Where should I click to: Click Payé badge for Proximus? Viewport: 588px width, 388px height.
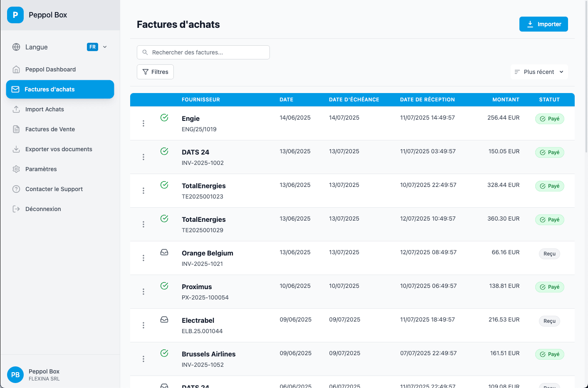click(549, 287)
